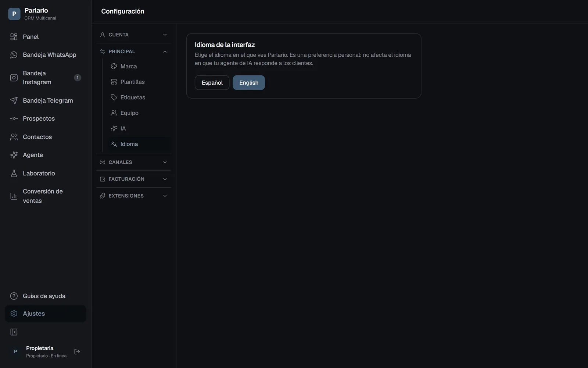Click the Contactos people icon
Image resolution: width=588 pixels, height=368 pixels.
[14, 137]
